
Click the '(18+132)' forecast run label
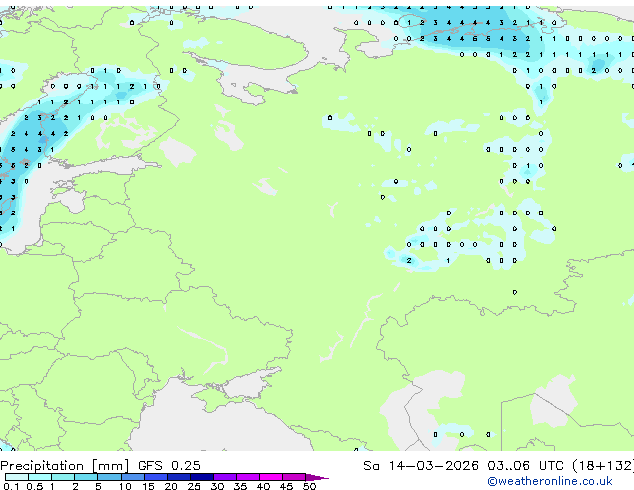[603, 466]
